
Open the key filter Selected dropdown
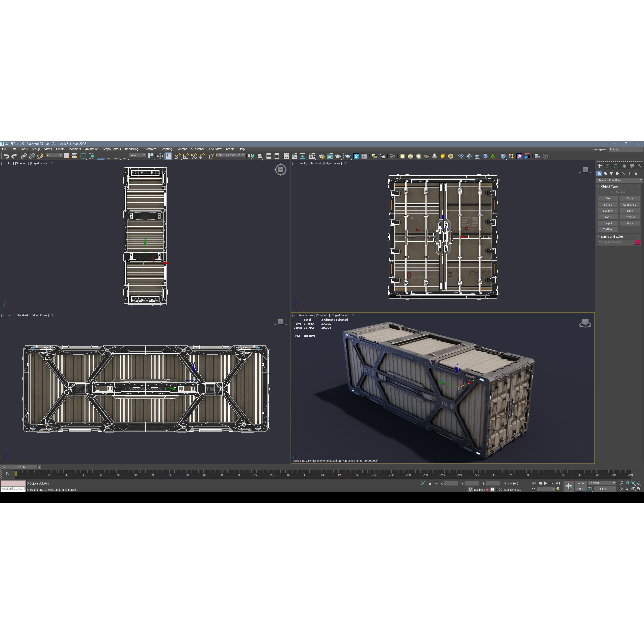coord(602,483)
